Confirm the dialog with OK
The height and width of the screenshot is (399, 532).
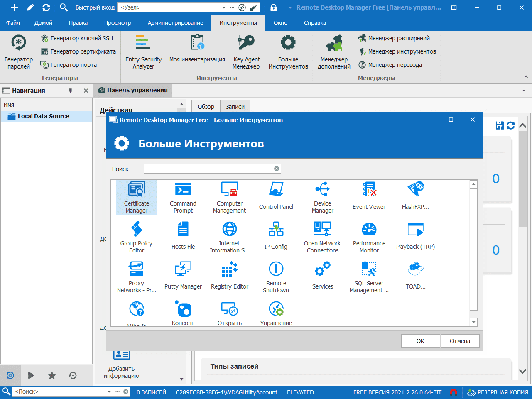[420, 341]
